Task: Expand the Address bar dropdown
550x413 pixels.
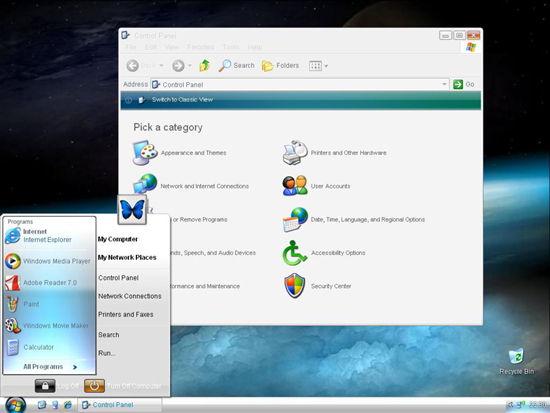Action: (444, 84)
